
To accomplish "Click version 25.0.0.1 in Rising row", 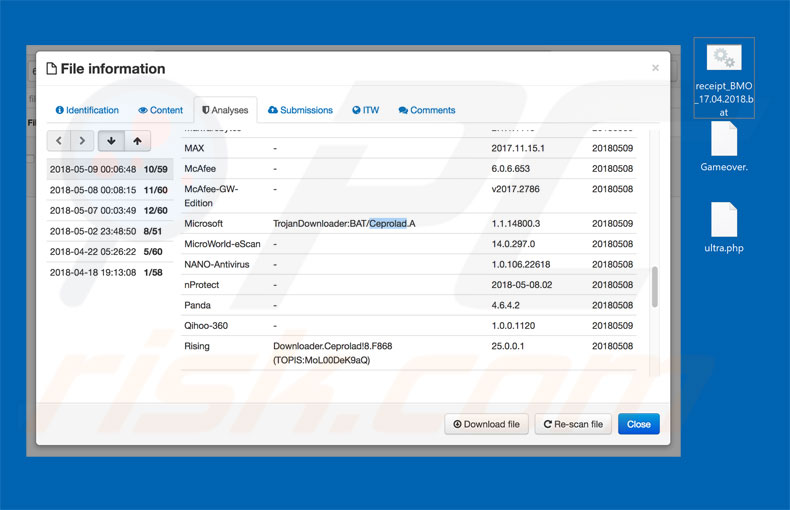I will (x=508, y=346).
